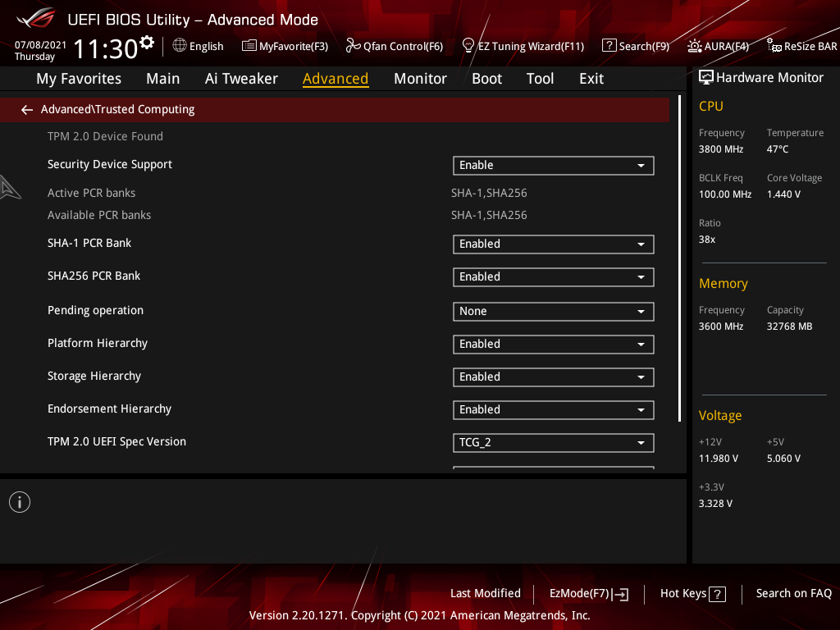Screen dimensions: 840x630
Task: Select the Storage Hierarchy label
Action: pos(94,376)
